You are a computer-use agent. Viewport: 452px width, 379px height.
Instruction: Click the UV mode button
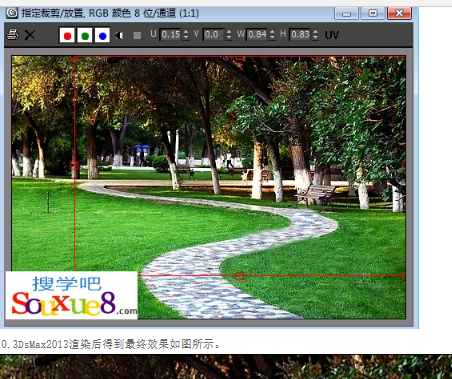(x=332, y=35)
